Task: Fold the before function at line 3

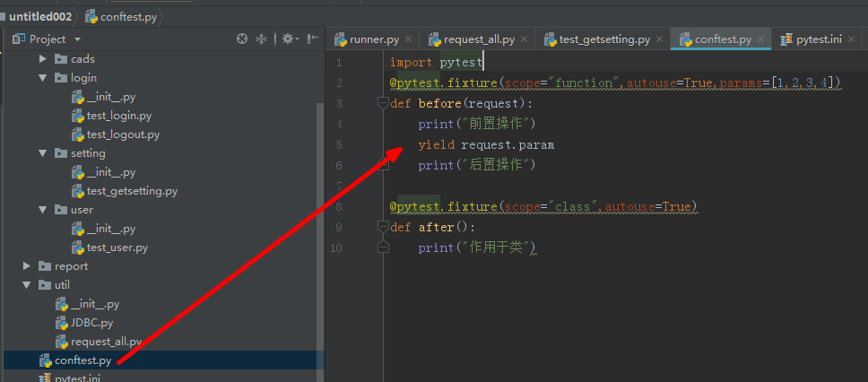Action: (383, 103)
